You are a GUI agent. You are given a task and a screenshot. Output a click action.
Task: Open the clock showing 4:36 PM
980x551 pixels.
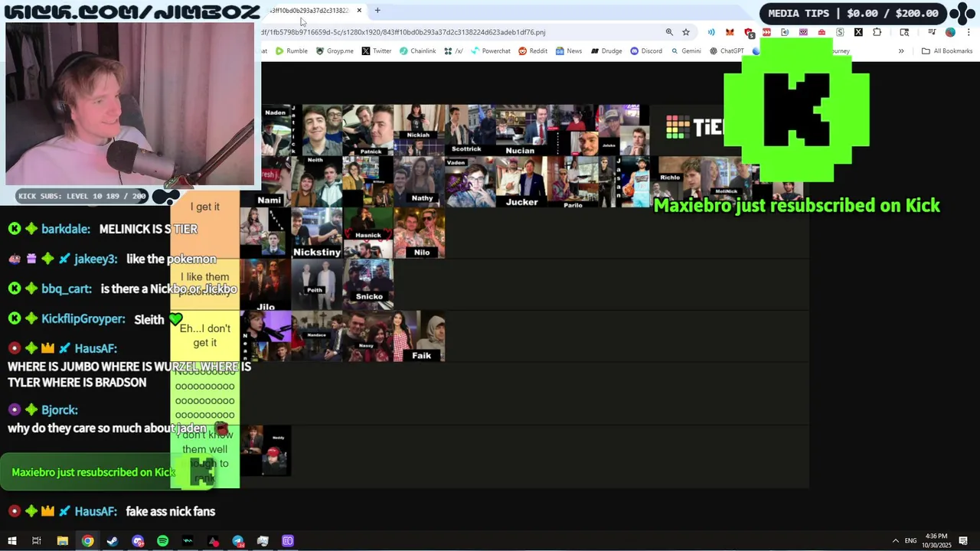click(x=936, y=540)
